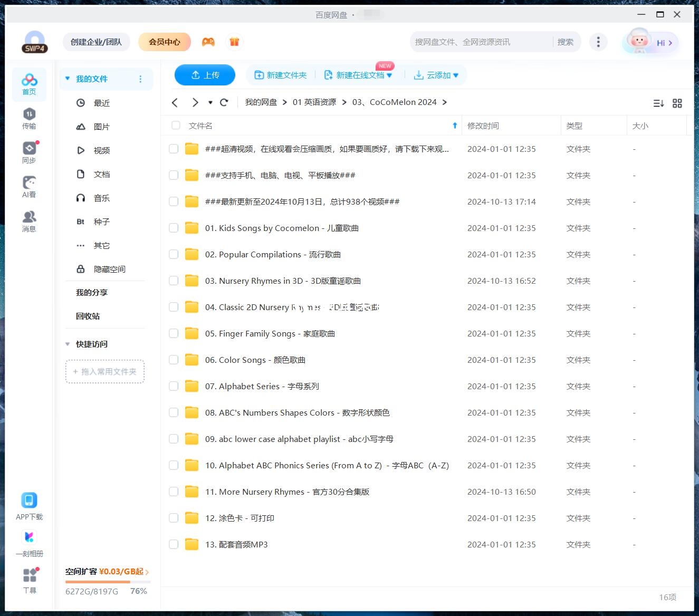Switch to grid view icon
This screenshot has height=616, width=699.
click(677, 103)
